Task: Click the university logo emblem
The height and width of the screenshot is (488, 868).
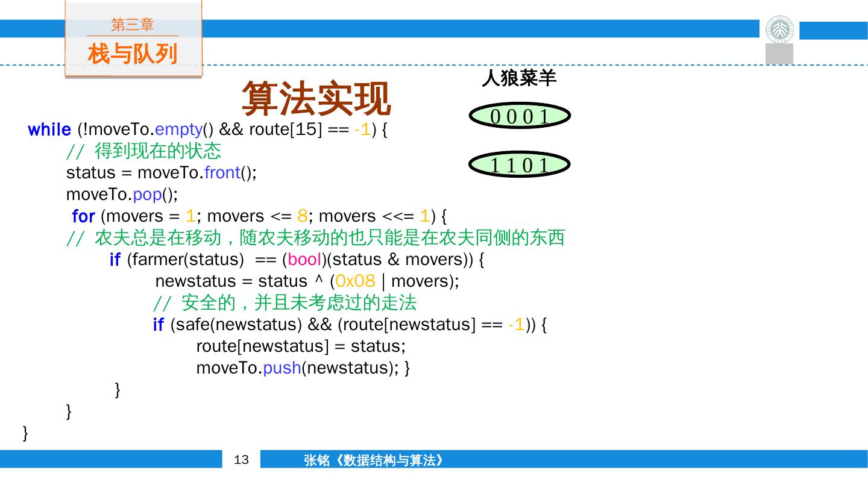Action: click(x=779, y=29)
